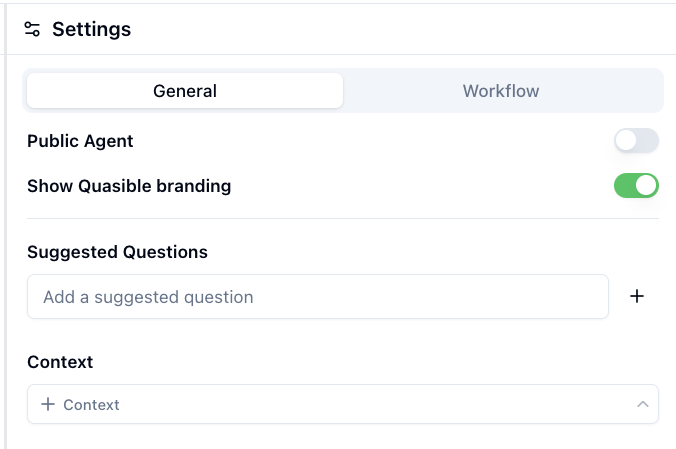Click the empty Settings header area on the right
Viewport: 676px width, 449px height.
coord(450,29)
